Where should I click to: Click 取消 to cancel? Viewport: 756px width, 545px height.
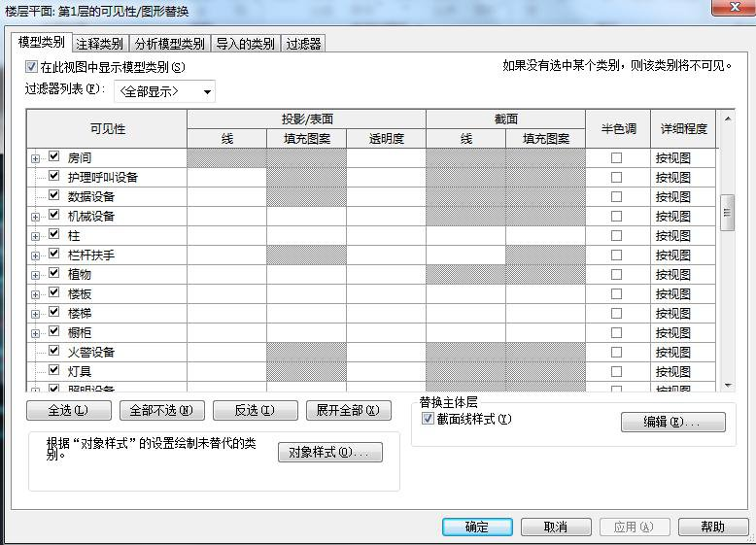tap(556, 528)
